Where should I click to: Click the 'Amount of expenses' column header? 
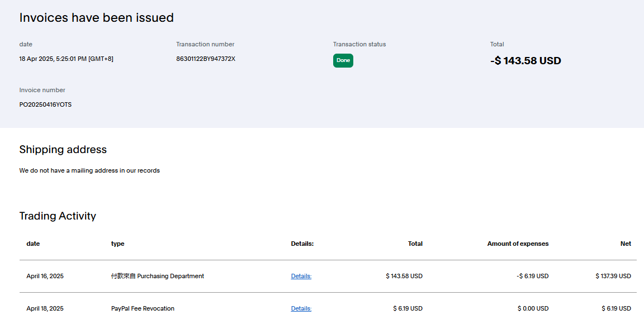(518, 244)
